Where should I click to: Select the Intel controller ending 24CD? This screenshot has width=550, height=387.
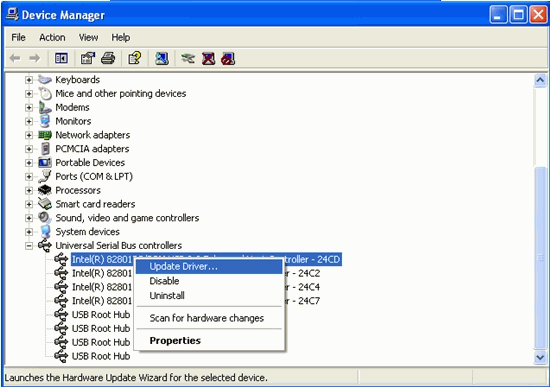(x=206, y=260)
